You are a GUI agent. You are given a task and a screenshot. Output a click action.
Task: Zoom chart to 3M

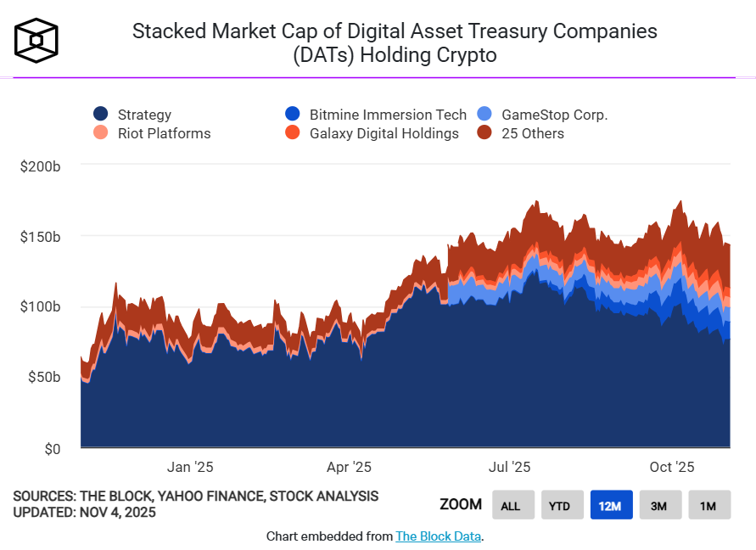[659, 506]
